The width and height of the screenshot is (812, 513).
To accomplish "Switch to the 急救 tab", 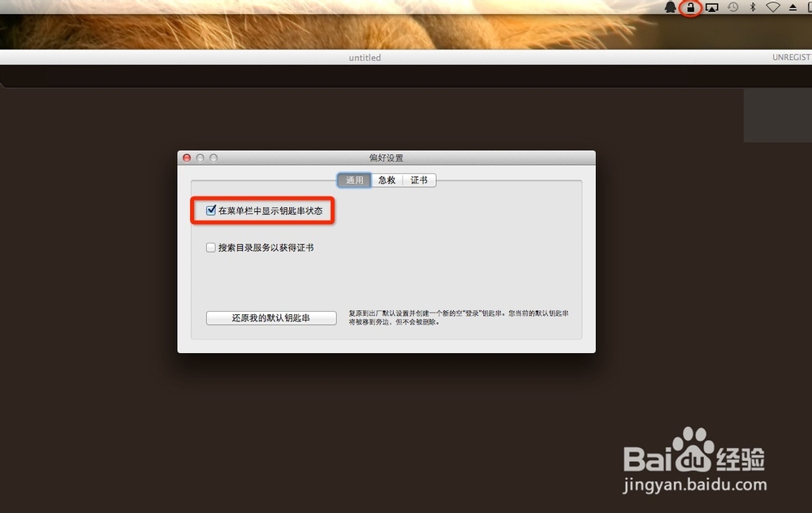I will [x=387, y=180].
